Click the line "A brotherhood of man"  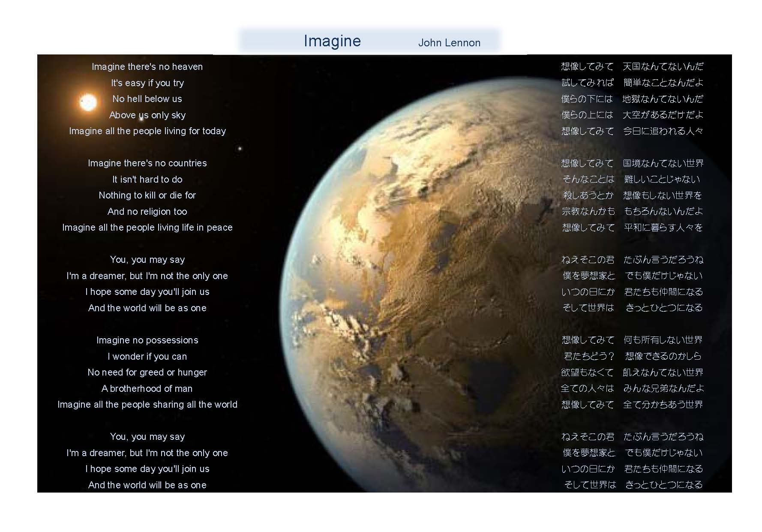click(147, 388)
